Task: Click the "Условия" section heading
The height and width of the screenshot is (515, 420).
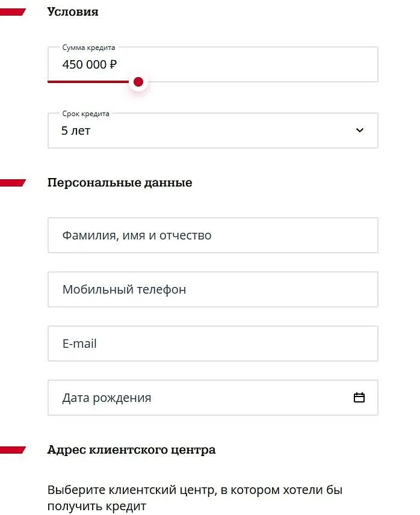Action: point(73,12)
